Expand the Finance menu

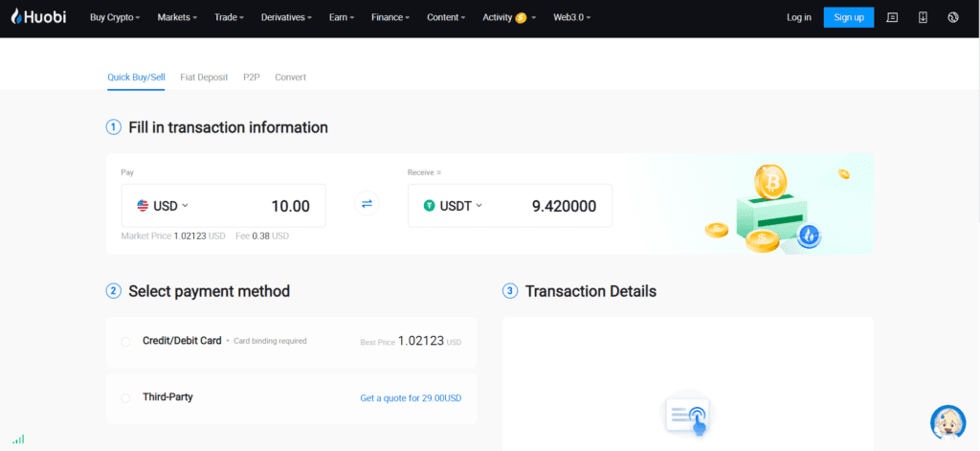(391, 17)
